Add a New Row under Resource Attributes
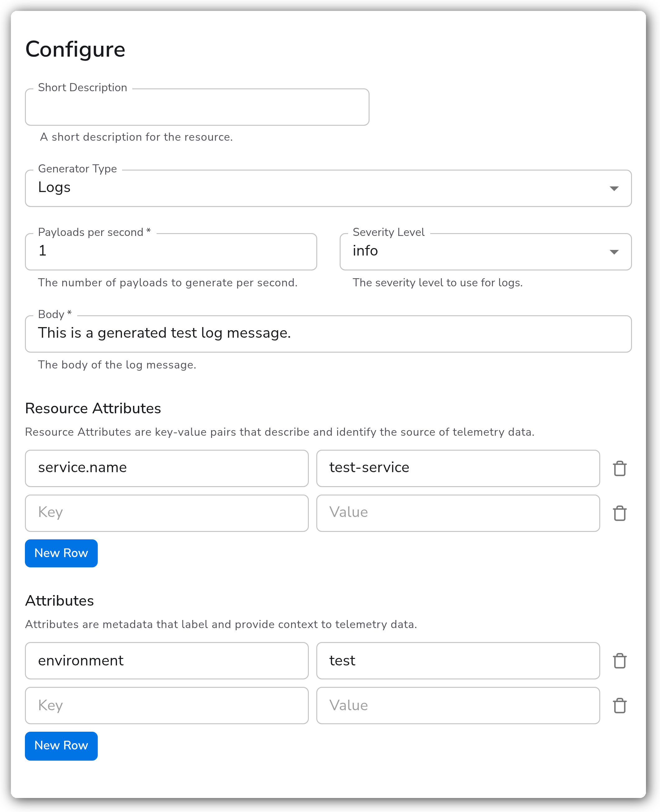The image size is (660, 812). (61, 553)
